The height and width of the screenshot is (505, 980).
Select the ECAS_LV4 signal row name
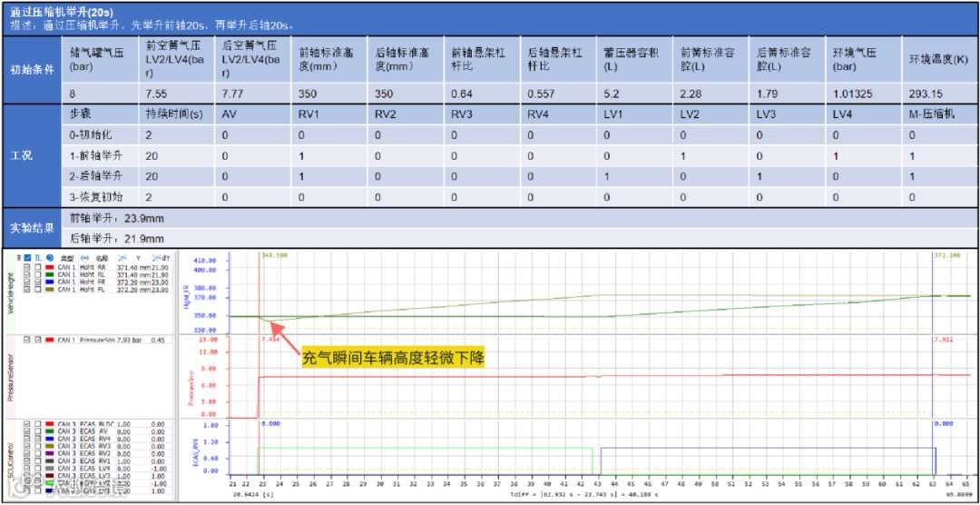(x=95, y=468)
